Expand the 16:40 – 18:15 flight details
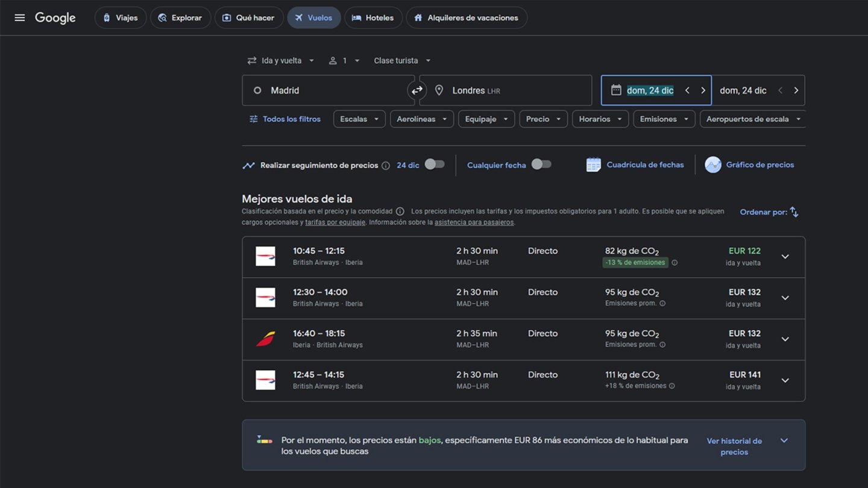 point(785,339)
